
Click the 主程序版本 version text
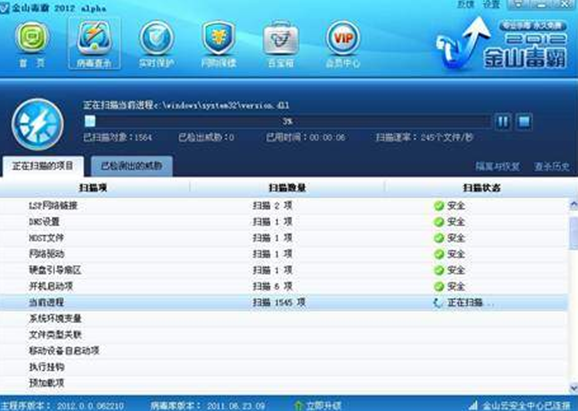62,406
